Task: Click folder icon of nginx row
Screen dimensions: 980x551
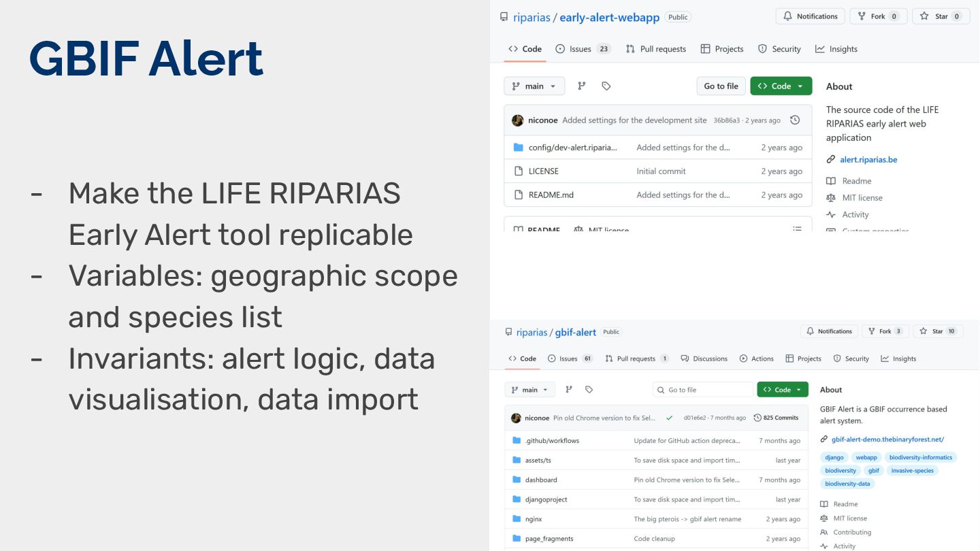Action: click(x=517, y=519)
